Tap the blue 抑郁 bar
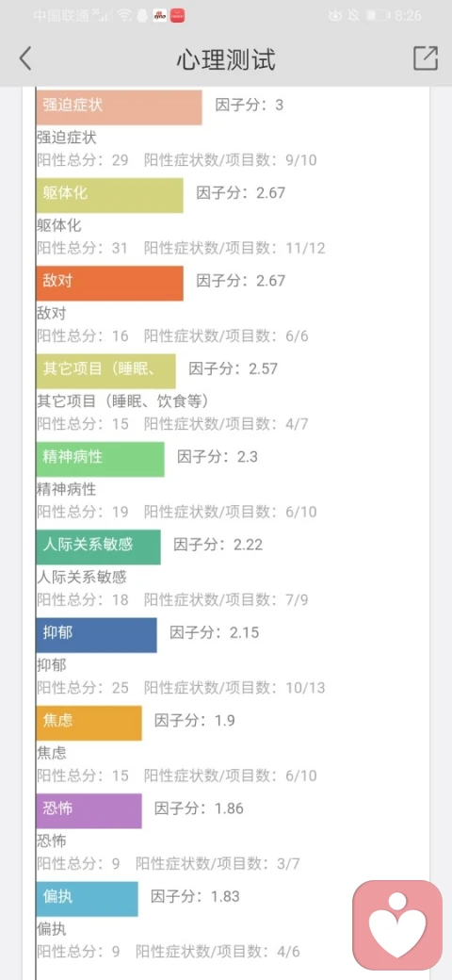Viewport: 452px width, 980px height. tap(97, 635)
